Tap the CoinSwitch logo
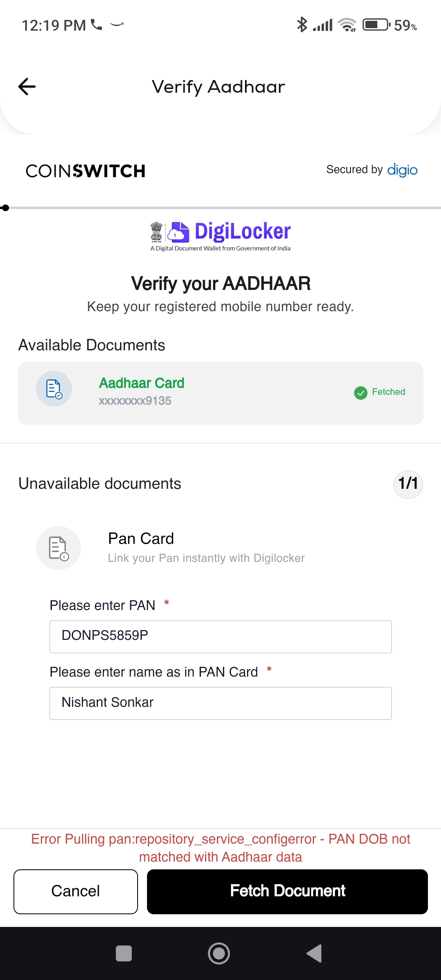The image size is (441, 980). (86, 171)
